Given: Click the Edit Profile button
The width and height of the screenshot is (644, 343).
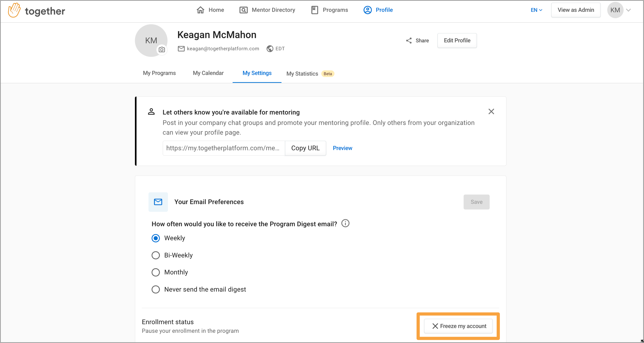Looking at the screenshot, I should tap(457, 41).
